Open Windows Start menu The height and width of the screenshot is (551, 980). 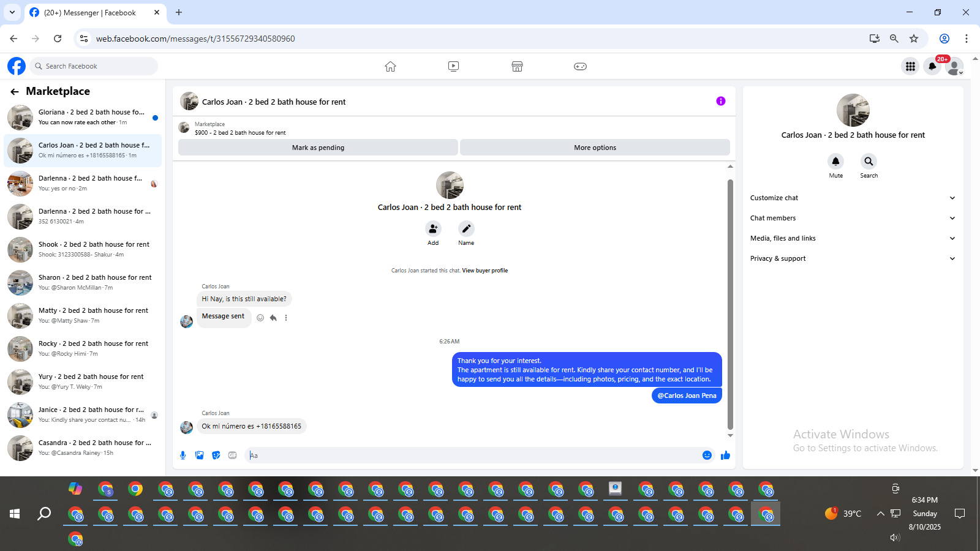[15, 514]
